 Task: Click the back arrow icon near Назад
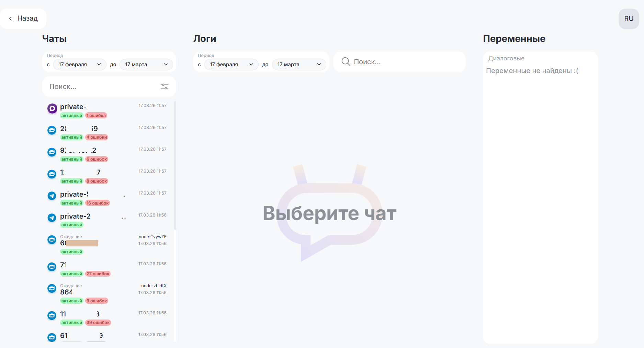(x=11, y=19)
